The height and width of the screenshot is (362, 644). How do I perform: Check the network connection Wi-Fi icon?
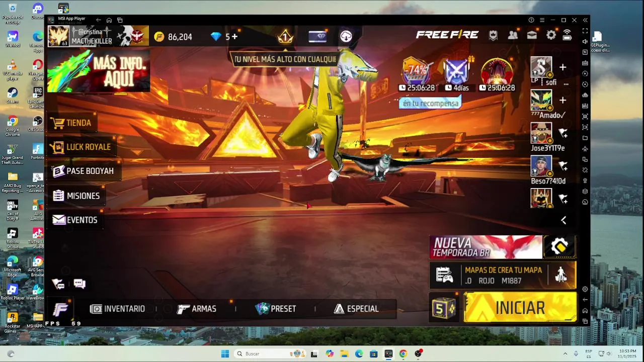pos(567,35)
